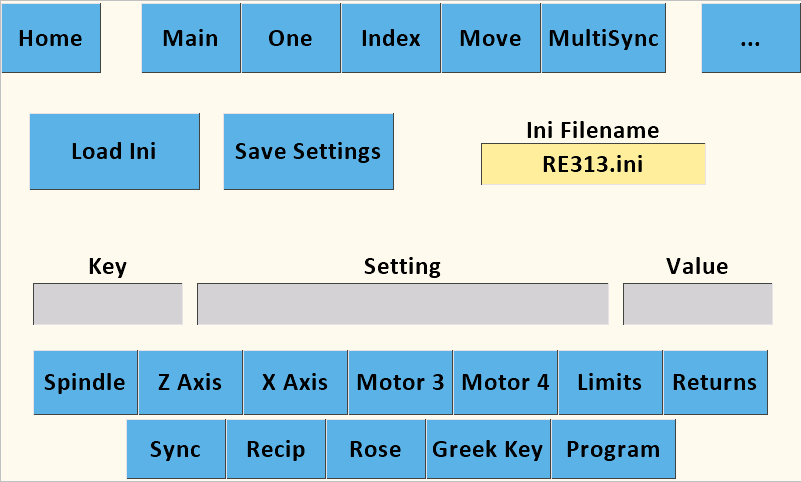This screenshot has height=482, width=801.
Task: Click the more pages ellipsis button
Action: click(750, 39)
